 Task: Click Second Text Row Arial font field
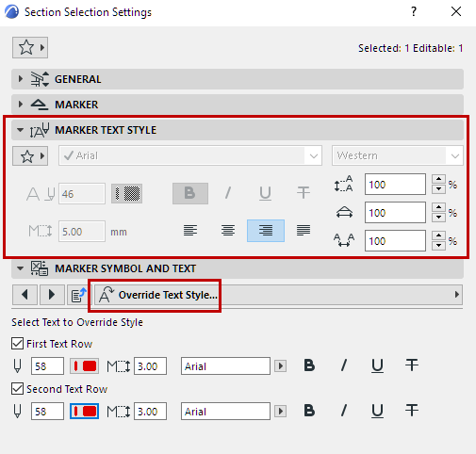225,412
